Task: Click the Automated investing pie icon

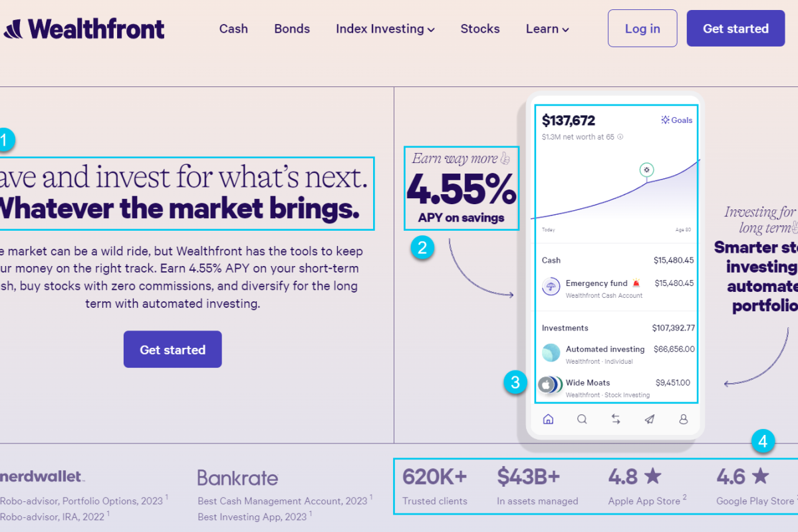Action: (551, 353)
